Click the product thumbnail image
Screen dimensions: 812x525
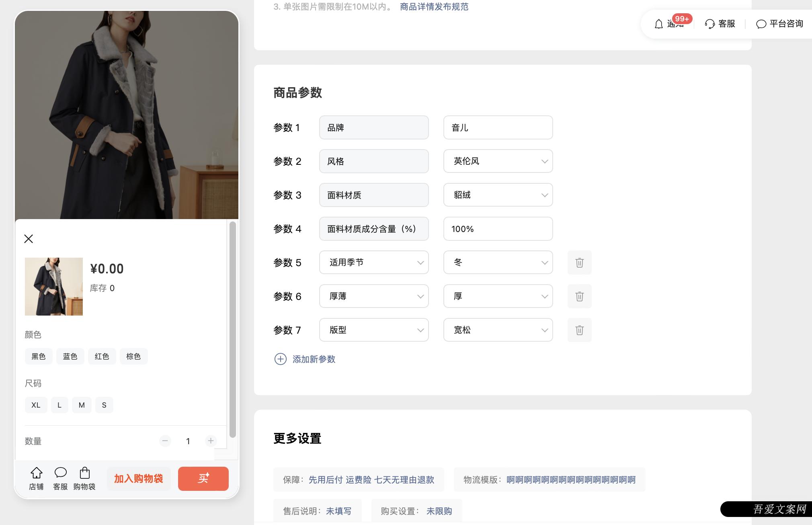click(53, 287)
